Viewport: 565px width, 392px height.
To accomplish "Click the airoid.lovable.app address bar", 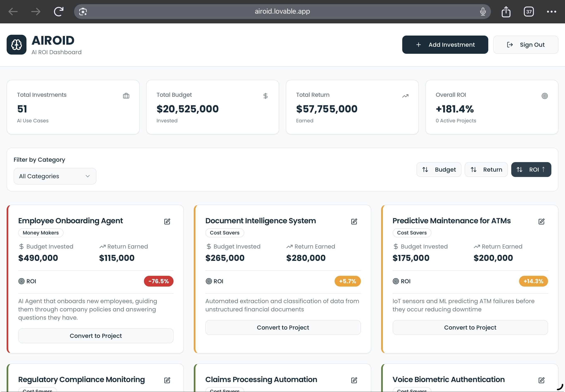I will 282,12.
